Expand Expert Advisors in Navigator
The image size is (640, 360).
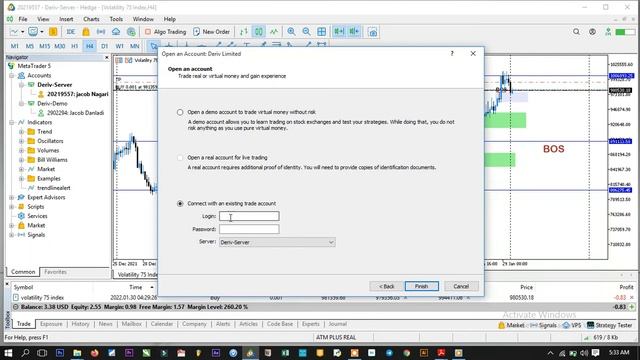[12, 198]
